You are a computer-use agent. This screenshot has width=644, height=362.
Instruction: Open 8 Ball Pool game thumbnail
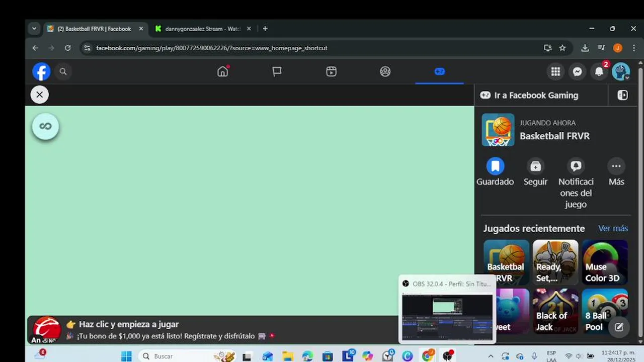pyautogui.click(x=605, y=311)
